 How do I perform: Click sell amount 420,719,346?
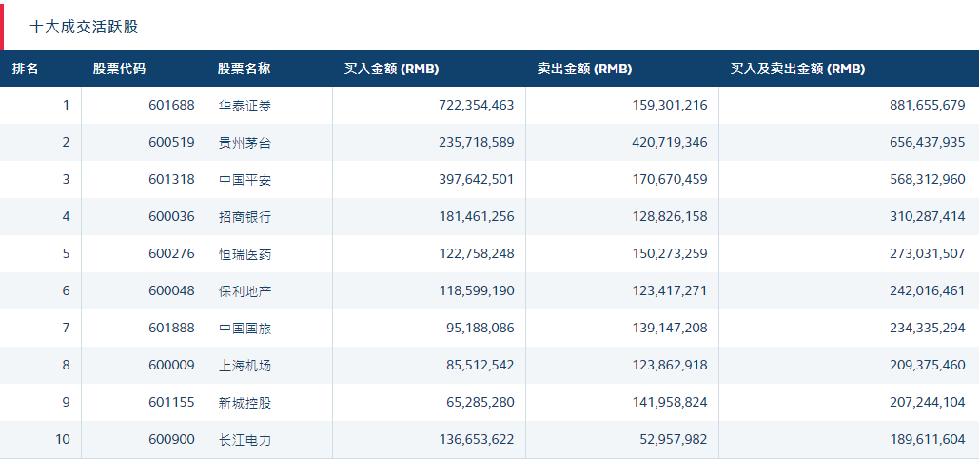[670, 142]
